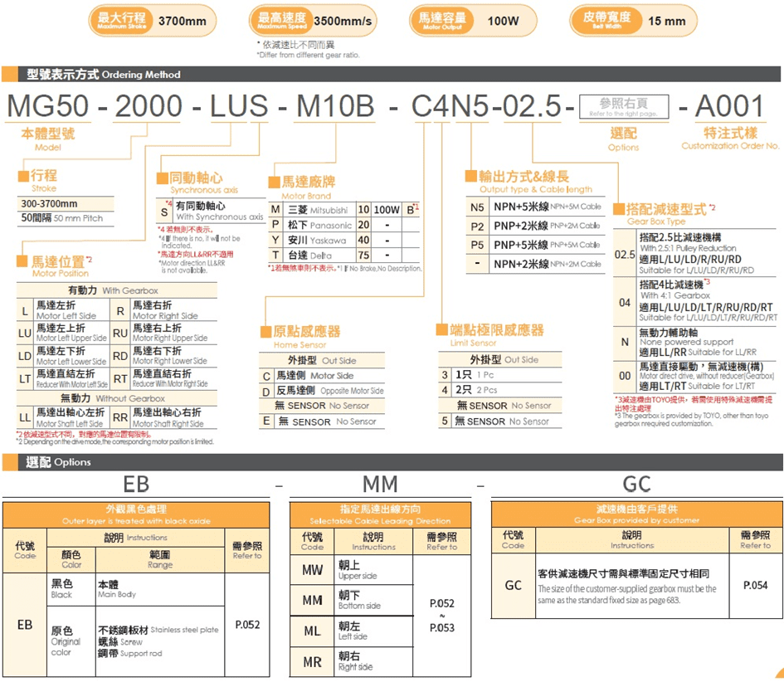The image size is (784, 682).
Task: Open the 選配 Options section header
Action: pyautogui.click(x=58, y=462)
